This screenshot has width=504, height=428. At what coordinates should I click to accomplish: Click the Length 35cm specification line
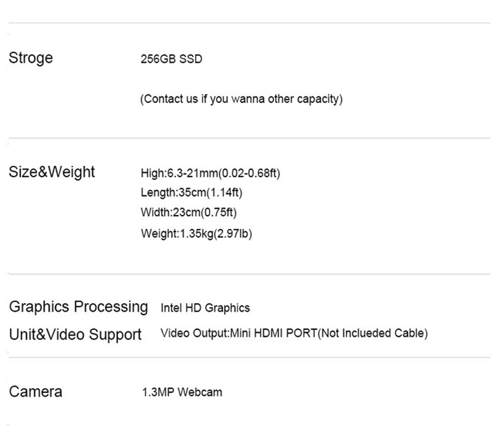tap(192, 193)
